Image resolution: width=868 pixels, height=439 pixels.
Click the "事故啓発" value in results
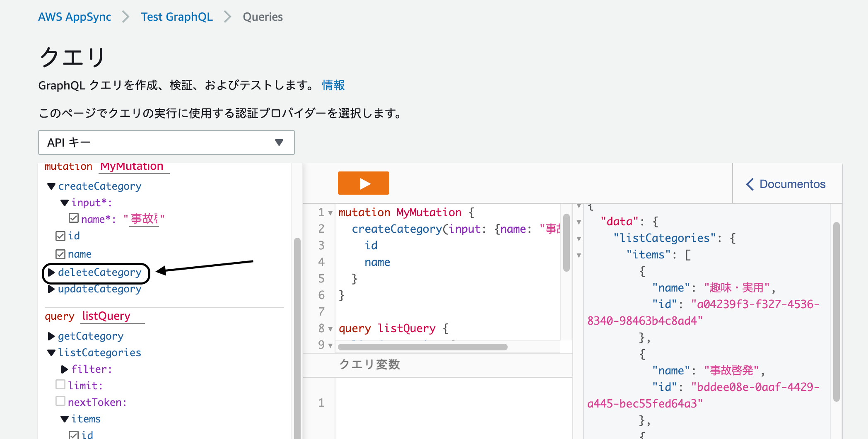coord(732,371)
